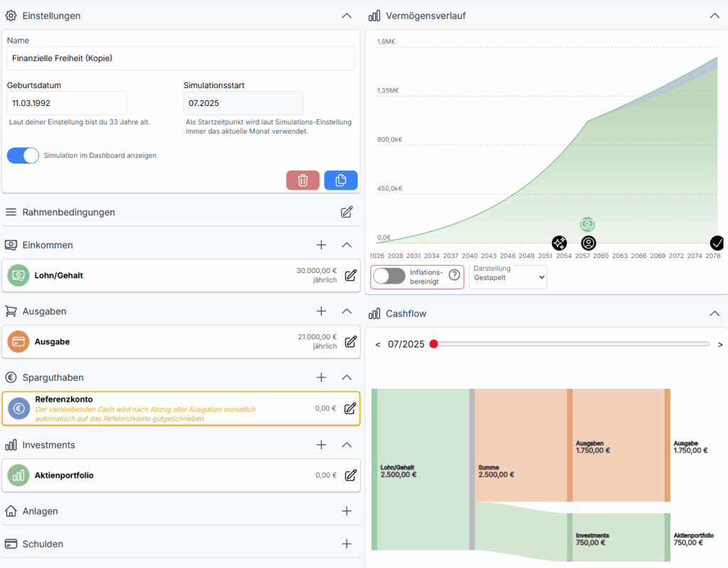Click '30.000,00 € jährlich' income value
The image size is (728, 568).
point(316,275)
